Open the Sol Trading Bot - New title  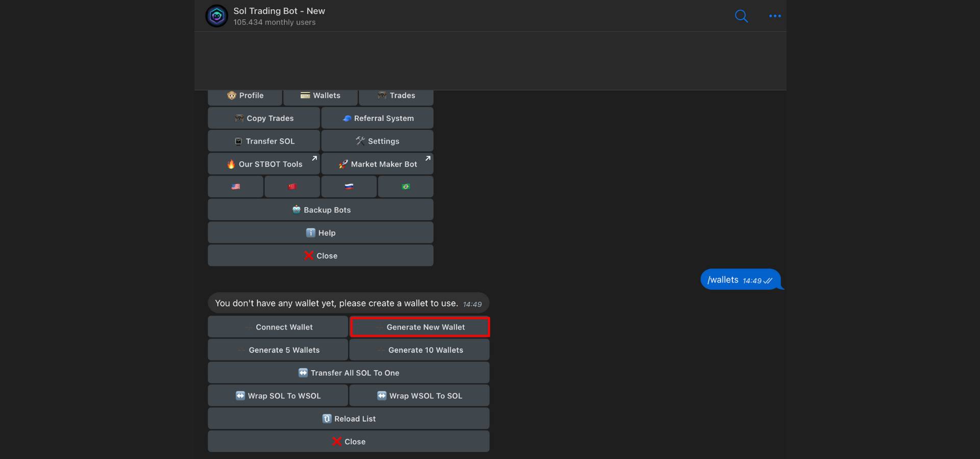(279, 11)
